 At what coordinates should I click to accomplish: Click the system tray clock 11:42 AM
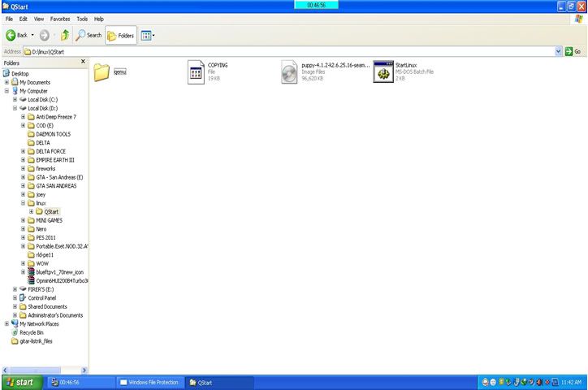571,382
